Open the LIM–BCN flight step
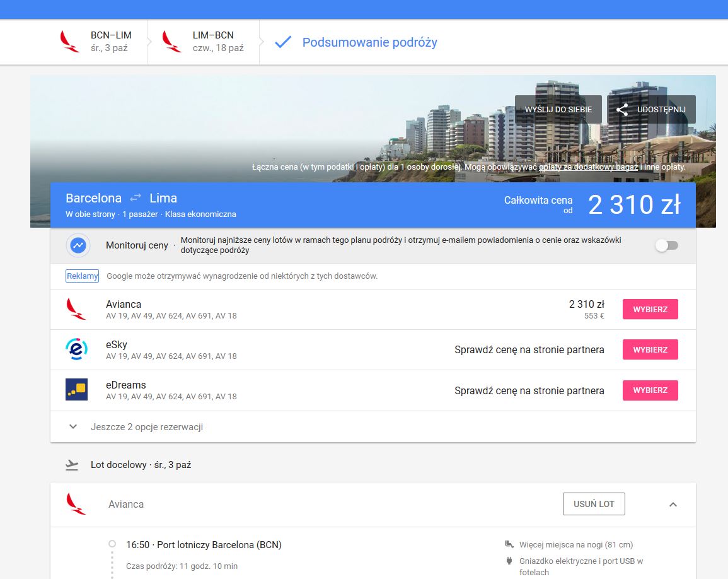The image size is (728, 579). (204, 42)
